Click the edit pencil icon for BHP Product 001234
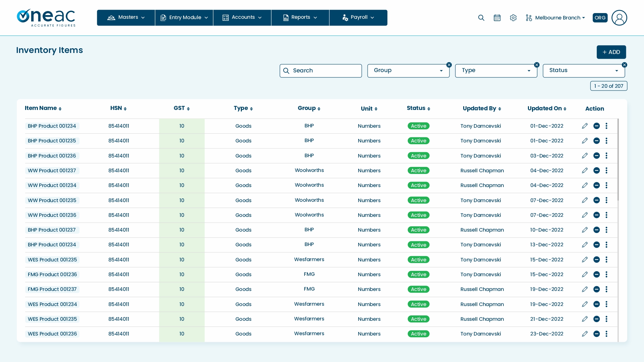Image resolution: width=644 pixels, height=362 pixels. pos(585,126)
